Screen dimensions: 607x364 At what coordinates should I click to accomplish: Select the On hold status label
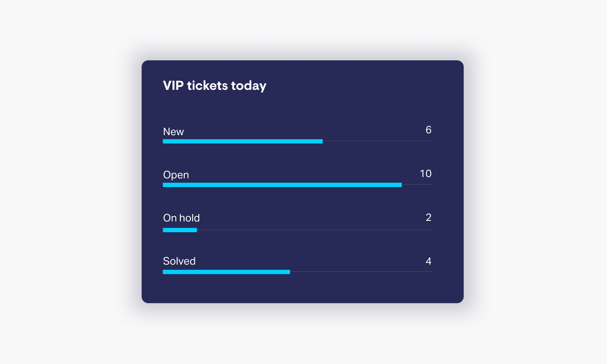[181, 218]
